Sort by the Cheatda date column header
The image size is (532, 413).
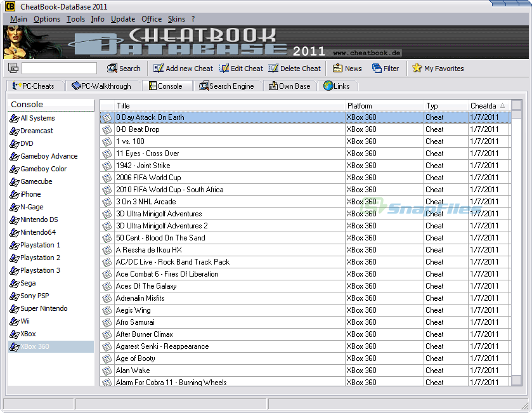coord(489,106)
